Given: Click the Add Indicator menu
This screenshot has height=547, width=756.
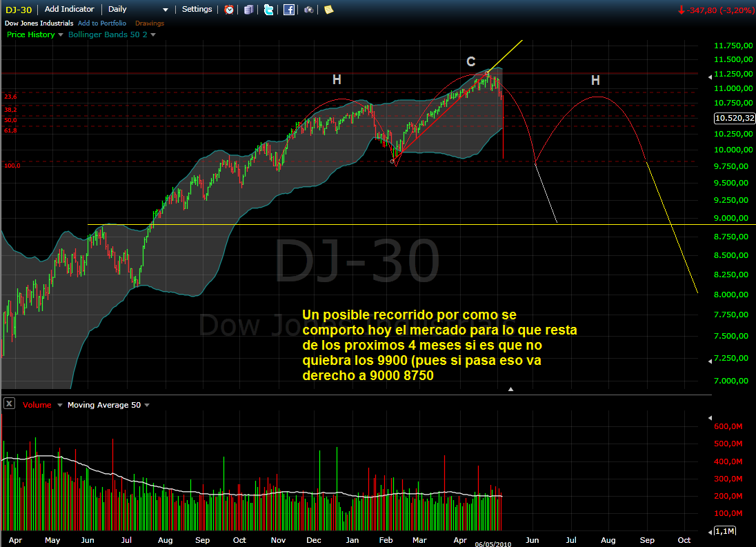Looking at the screenshot, I should (x=70, y=9).
